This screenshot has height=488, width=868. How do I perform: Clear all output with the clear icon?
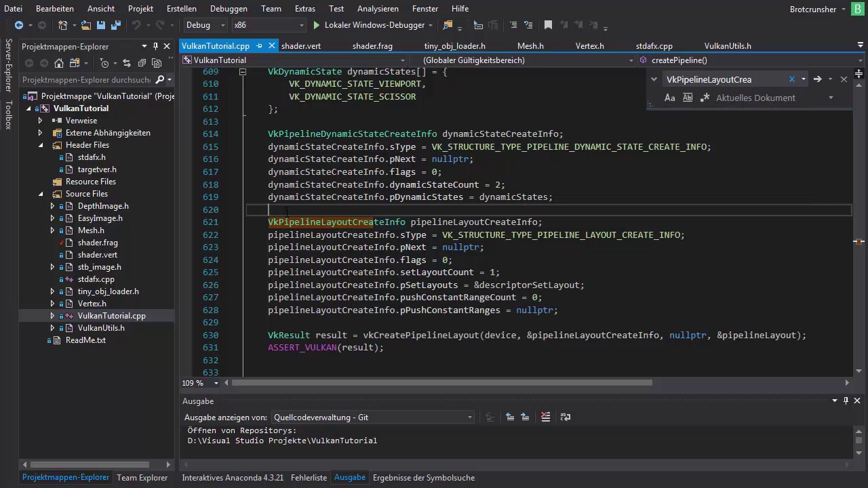(x=545, y=418)
